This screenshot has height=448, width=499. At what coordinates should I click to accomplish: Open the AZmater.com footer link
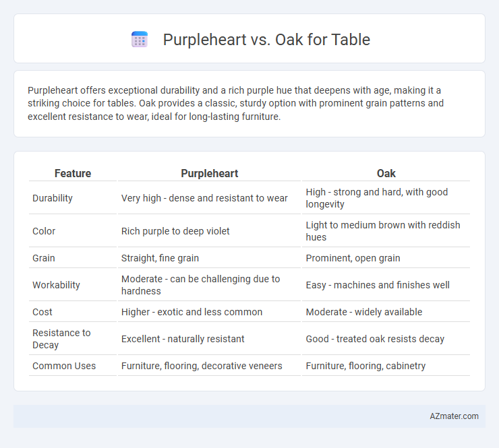454,416
